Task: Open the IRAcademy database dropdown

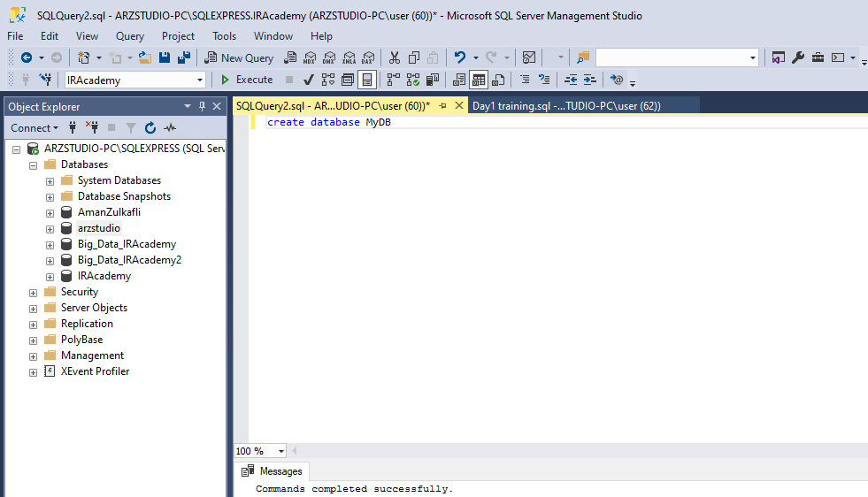Action: tap(199, 80)
